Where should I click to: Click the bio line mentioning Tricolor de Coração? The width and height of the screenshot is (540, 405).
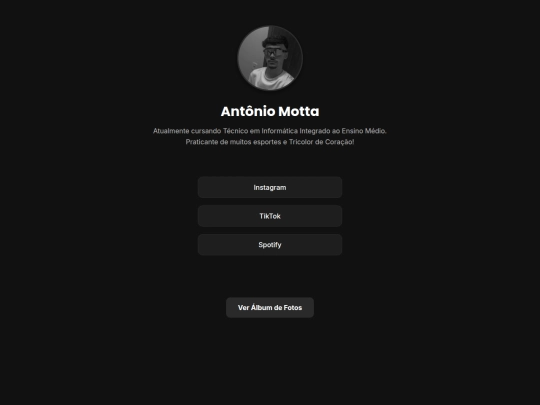pyautogui.click(x=270, y=142)
